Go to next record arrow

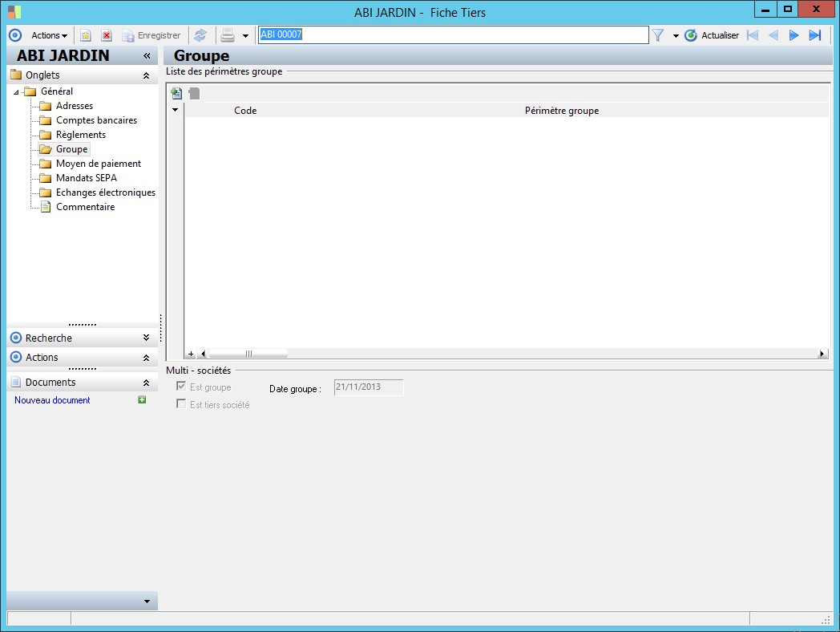[x=794, y=35]
